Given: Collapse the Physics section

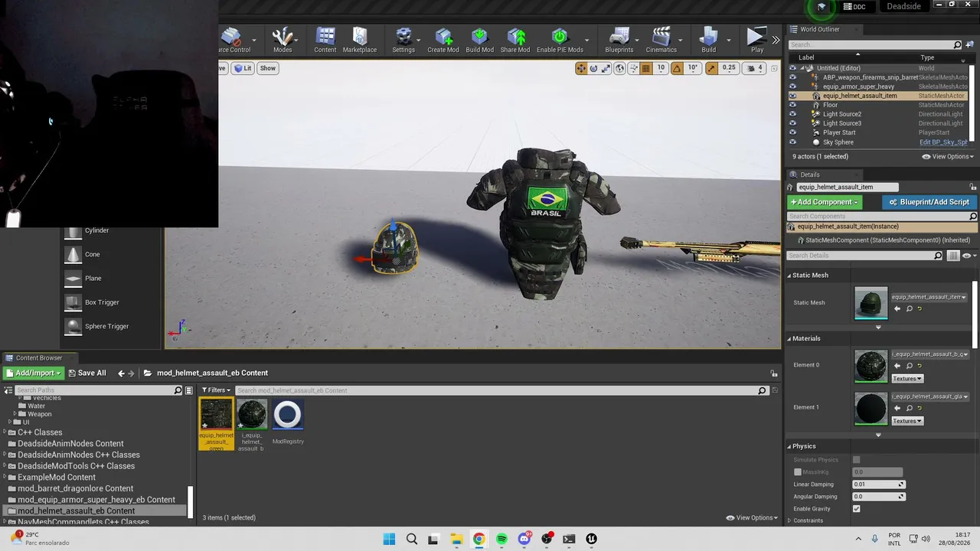Looking at the screenshot, I should 790,446.
